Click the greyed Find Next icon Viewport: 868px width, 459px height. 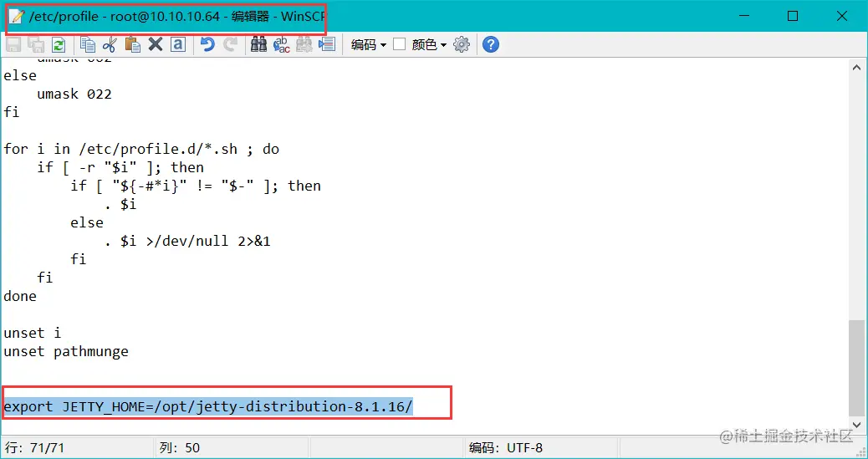coord(304,44)
